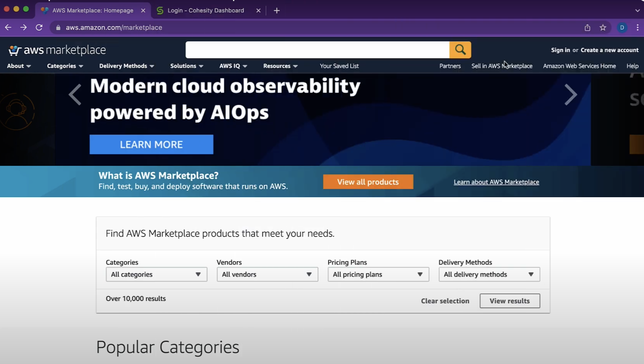Click Create a new account
Image resolution: width=644 pixels, height=364 pixels.
609,50
